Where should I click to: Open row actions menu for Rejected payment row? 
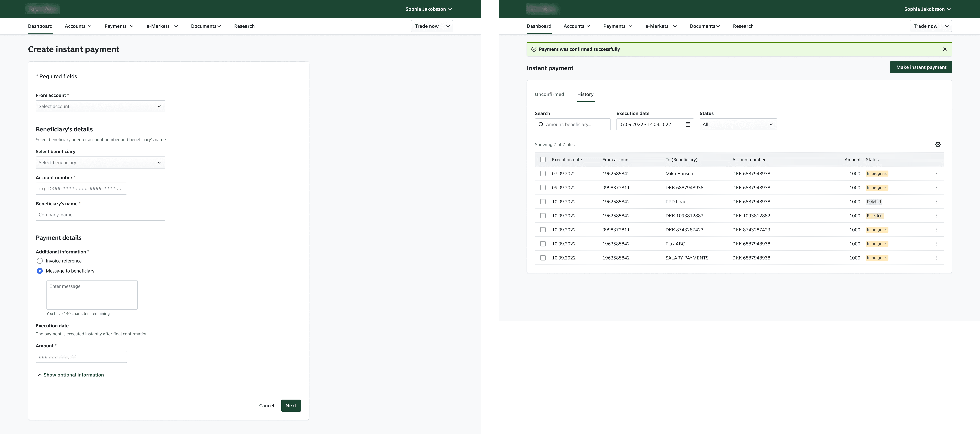tap(937, 216)
